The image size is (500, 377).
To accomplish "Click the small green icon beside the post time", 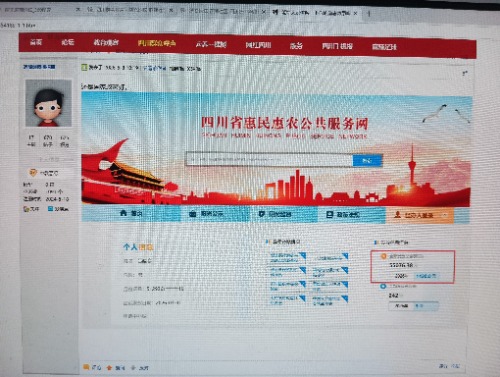I will point(84,67).
